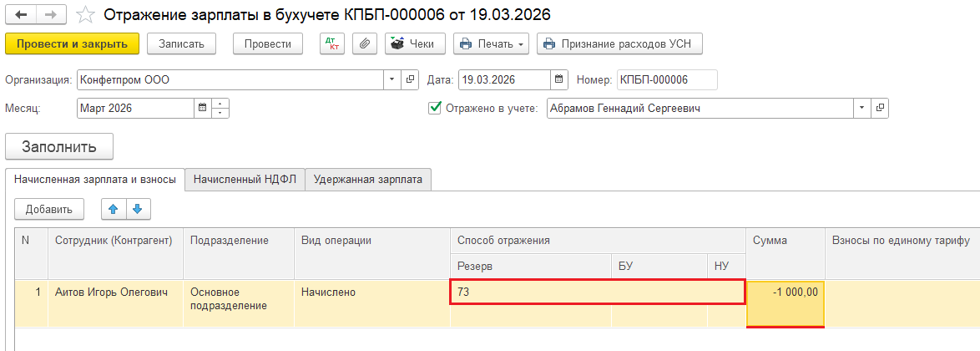Switch to Начисленная зарплата и взносы tab
Screen dimensions: 980x351
tap(95, 179)
